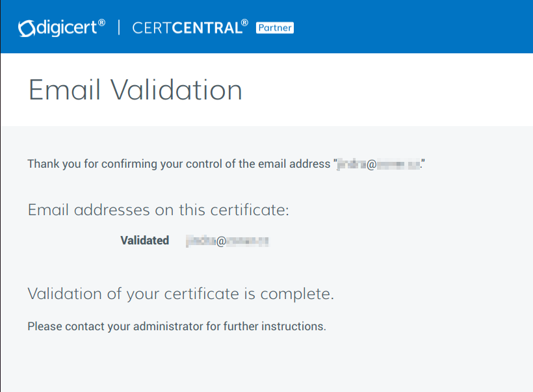Click the DigiCert circular logo icon

25,28
